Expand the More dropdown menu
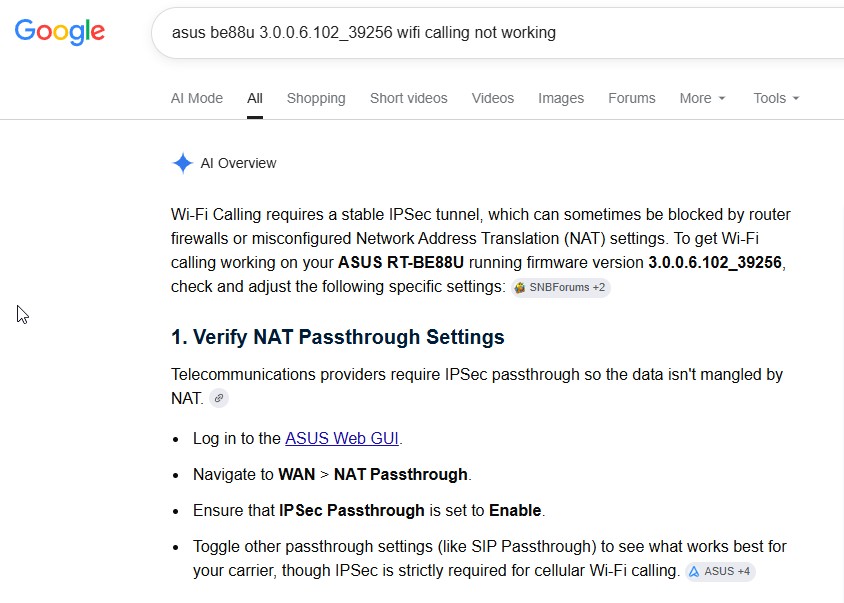Image resolution: width=844 pixels, height=603 pixels. click(x=702, y=99)
